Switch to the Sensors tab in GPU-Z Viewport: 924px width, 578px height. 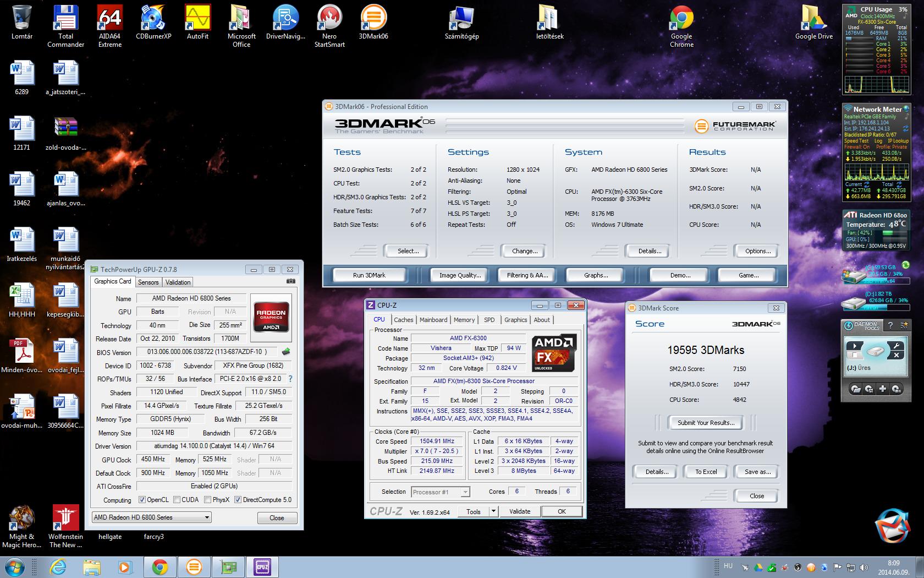tap(148, 282)
